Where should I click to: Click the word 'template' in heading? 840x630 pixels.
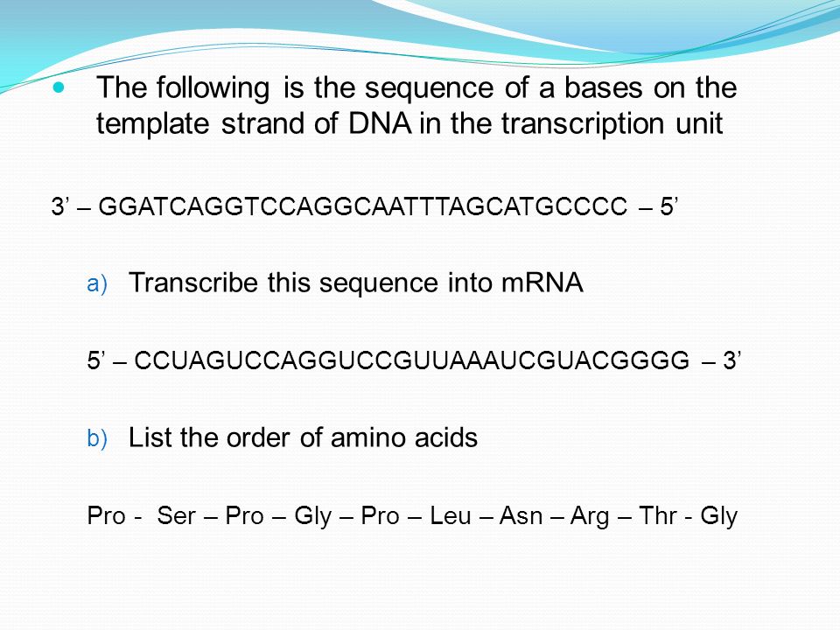[154, 124]
